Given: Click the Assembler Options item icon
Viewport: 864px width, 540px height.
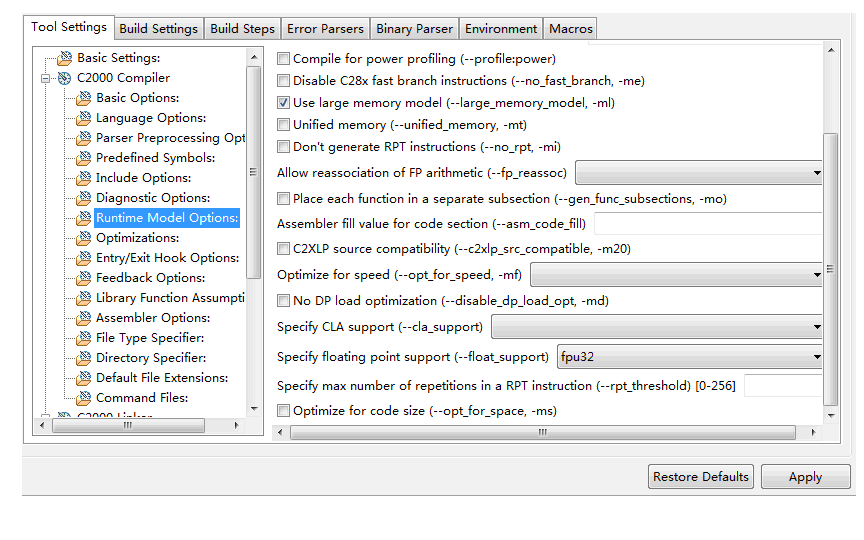Looking at the screenshot, I should coord(85,318).
